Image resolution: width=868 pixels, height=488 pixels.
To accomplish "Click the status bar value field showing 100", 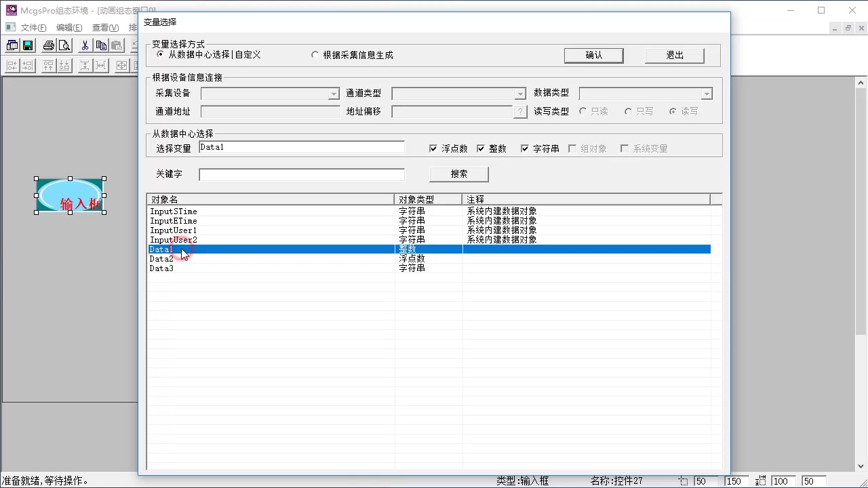I will tap(782, 481).
